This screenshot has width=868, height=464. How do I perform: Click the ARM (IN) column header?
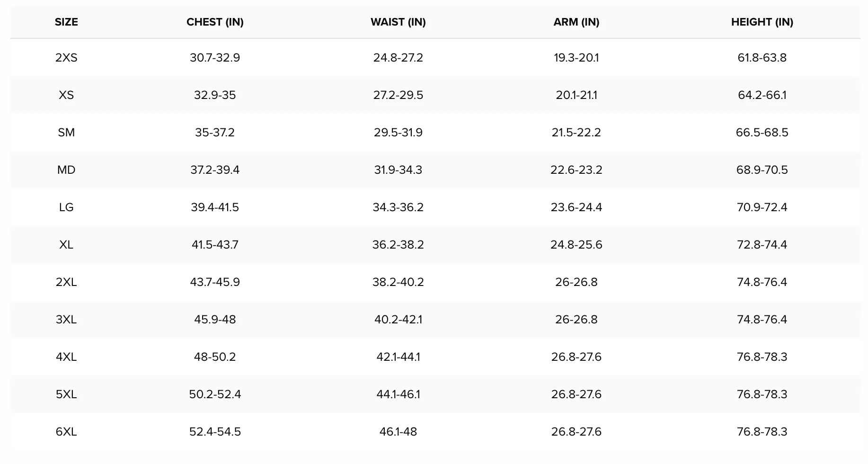[x=576, y=22]
